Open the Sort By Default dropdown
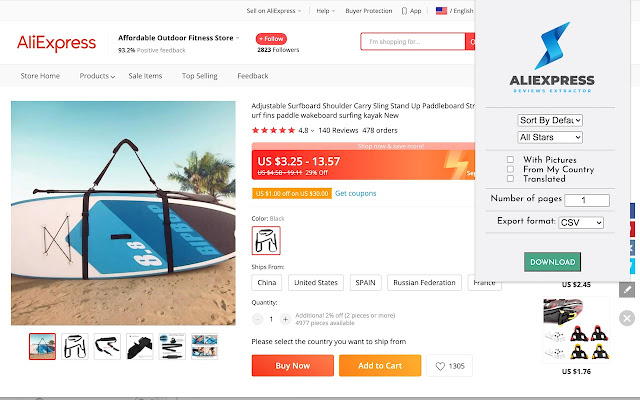640x400 pixels. click(x=552, y=120)
